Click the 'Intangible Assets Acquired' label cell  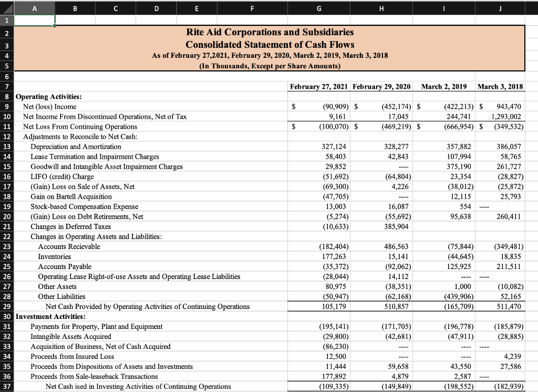[x=58, y=336]
